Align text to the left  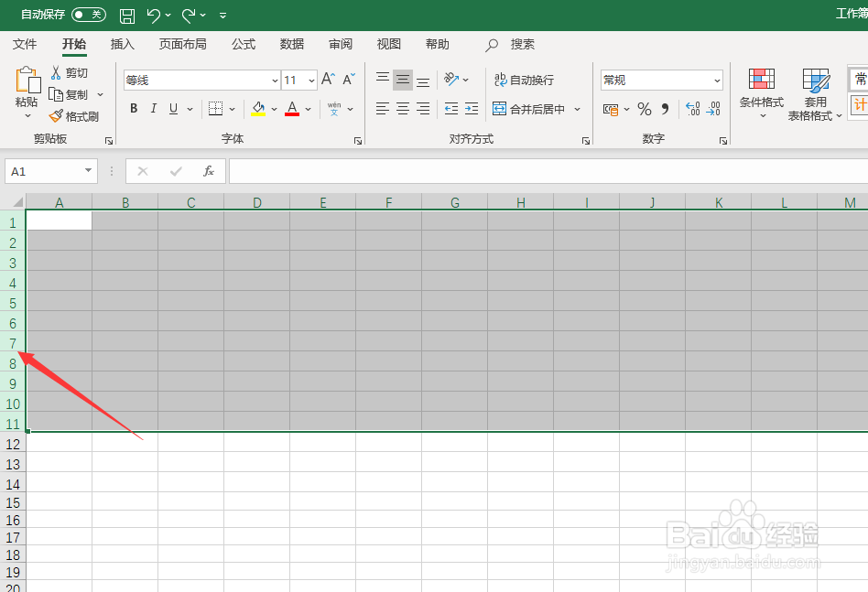pos(383,109)
